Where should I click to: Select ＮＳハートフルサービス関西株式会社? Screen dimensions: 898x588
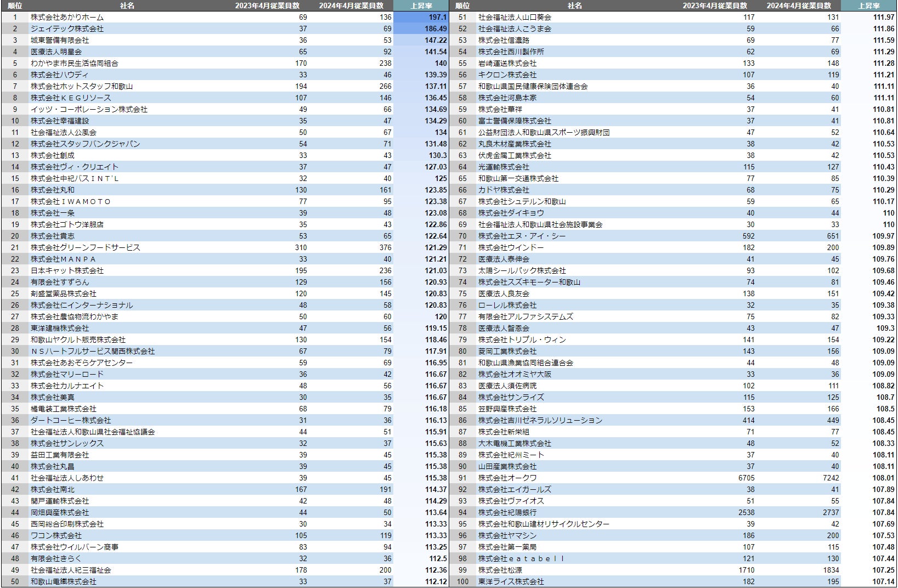point(93,351)
